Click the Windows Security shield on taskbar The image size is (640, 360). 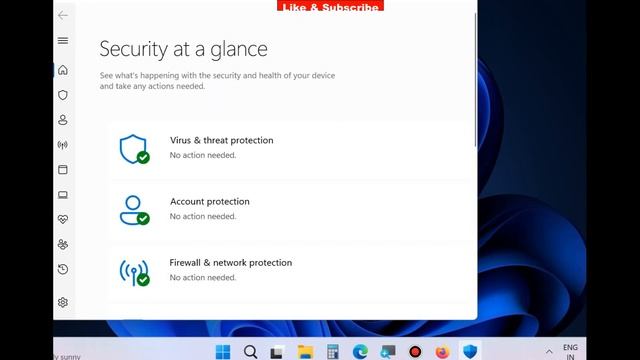click(470, 351)
